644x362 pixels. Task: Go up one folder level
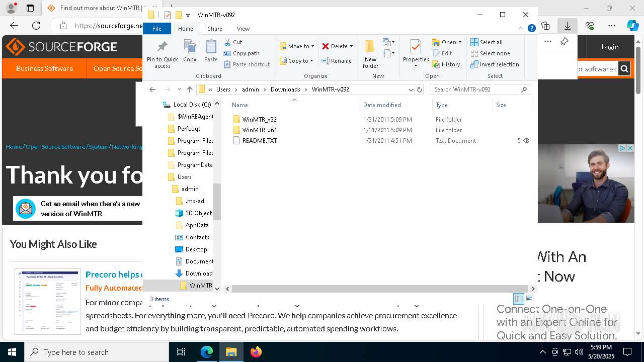tap(189, 89)
